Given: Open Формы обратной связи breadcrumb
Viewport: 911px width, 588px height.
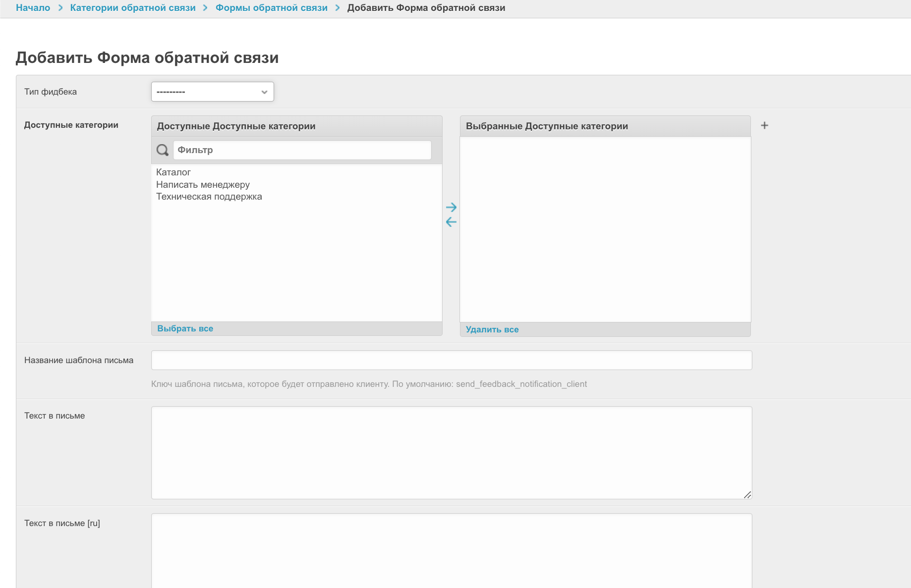Looking at the screenshot, I should pos(271,8).
